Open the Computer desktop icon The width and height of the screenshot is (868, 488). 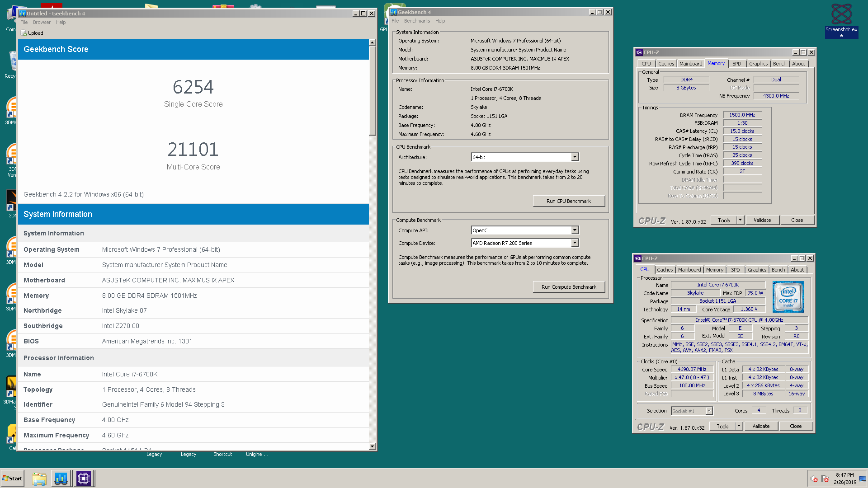coord(11,19)
